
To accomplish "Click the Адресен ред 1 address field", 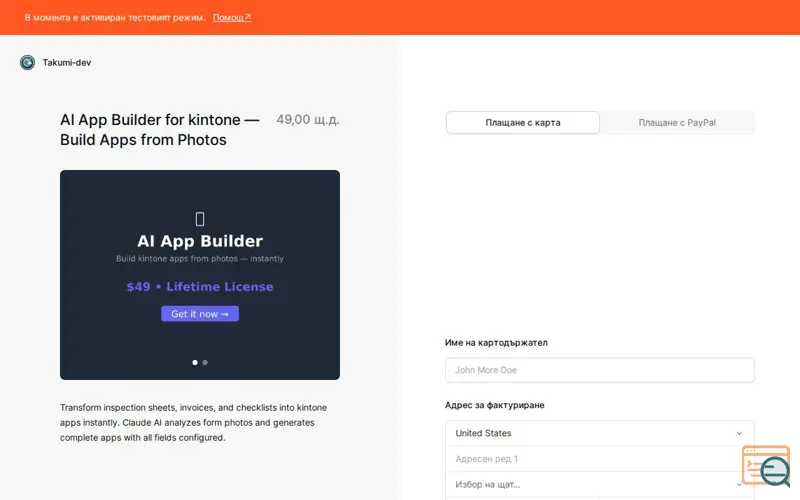I will (599, 459).
